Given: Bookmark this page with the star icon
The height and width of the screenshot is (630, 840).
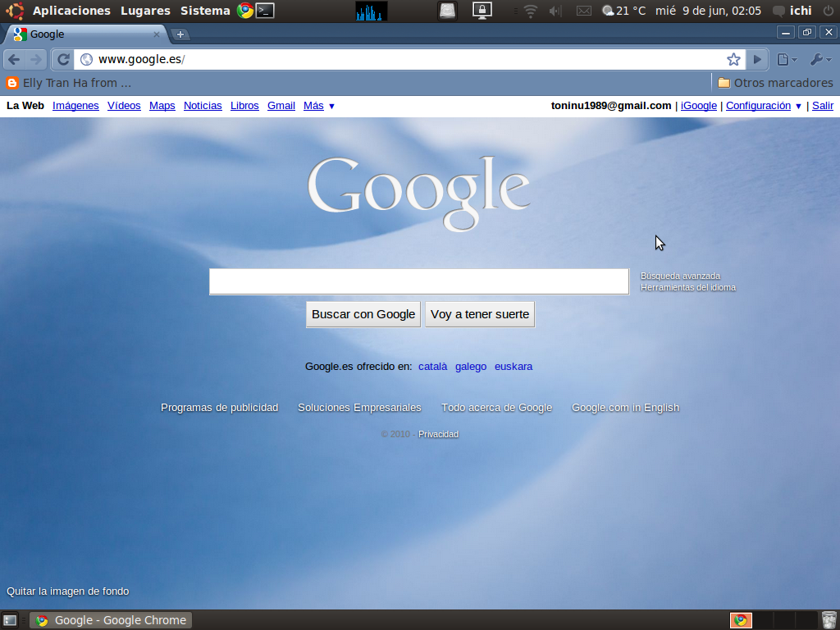Looking at the screenshot, I should [733, 59].
